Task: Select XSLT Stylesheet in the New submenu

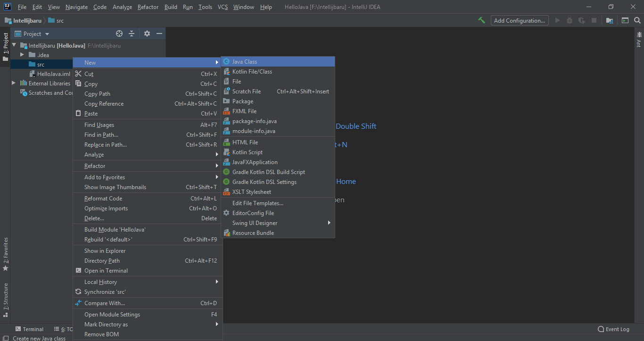Action: (278, 192)
